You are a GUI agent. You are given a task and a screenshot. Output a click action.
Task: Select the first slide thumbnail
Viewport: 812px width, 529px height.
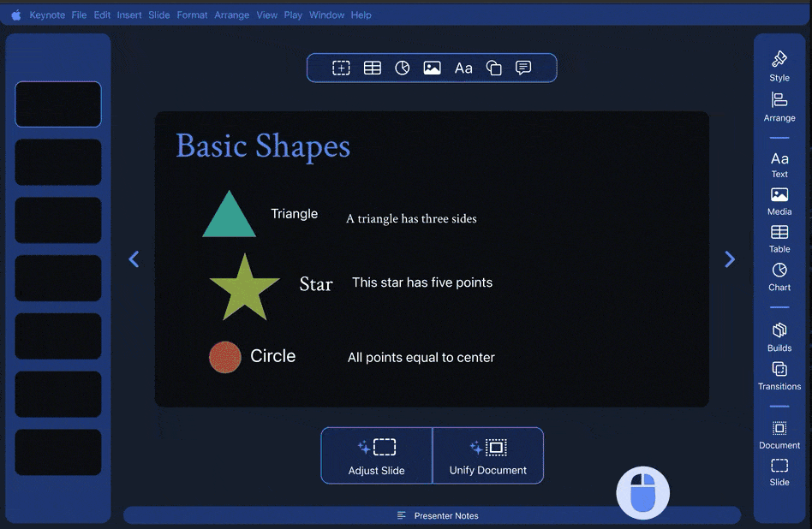pos(58,104)
